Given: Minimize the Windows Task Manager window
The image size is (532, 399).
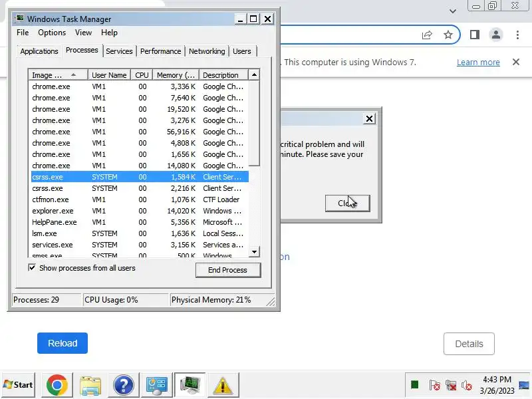Looking at the screenshot, I should (240, 19).
